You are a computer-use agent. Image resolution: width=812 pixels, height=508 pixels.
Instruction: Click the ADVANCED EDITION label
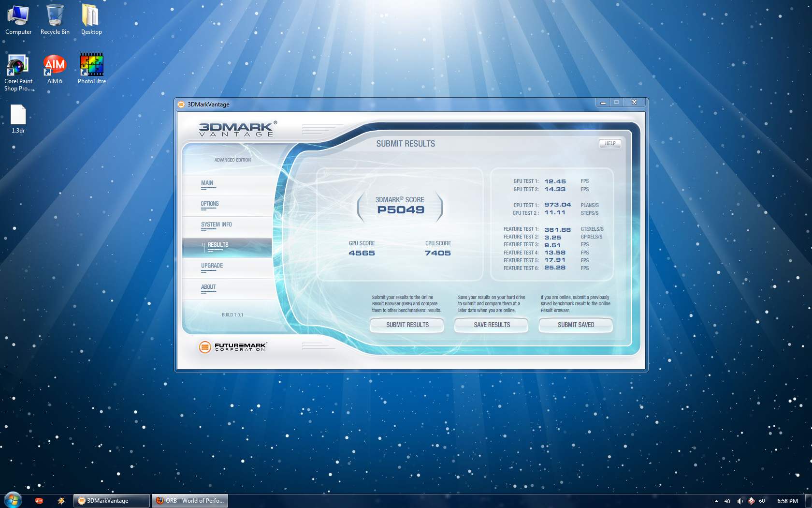pos(232,160)
